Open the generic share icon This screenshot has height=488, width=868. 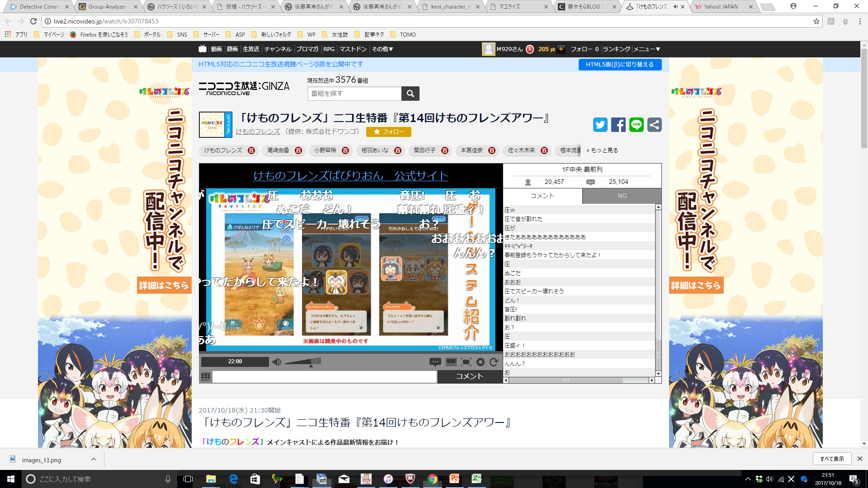(x=655, y=125)
